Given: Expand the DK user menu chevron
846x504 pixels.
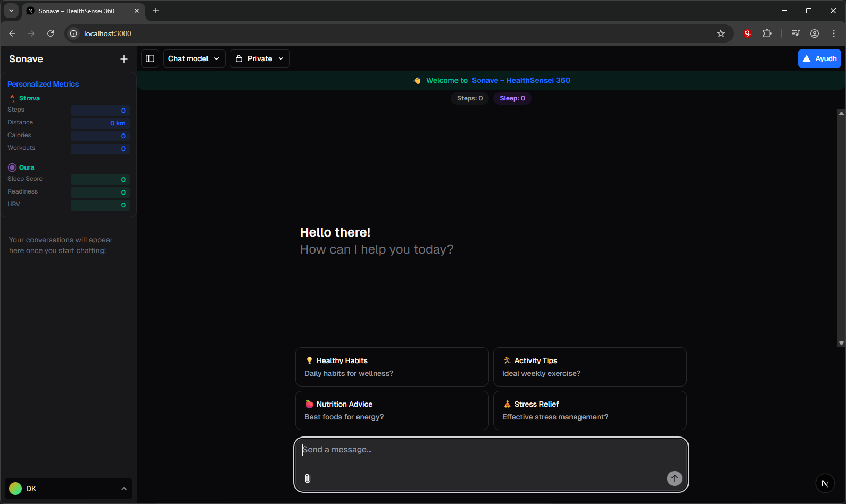Looking at the screenshot, I should (x=124, y=489).
